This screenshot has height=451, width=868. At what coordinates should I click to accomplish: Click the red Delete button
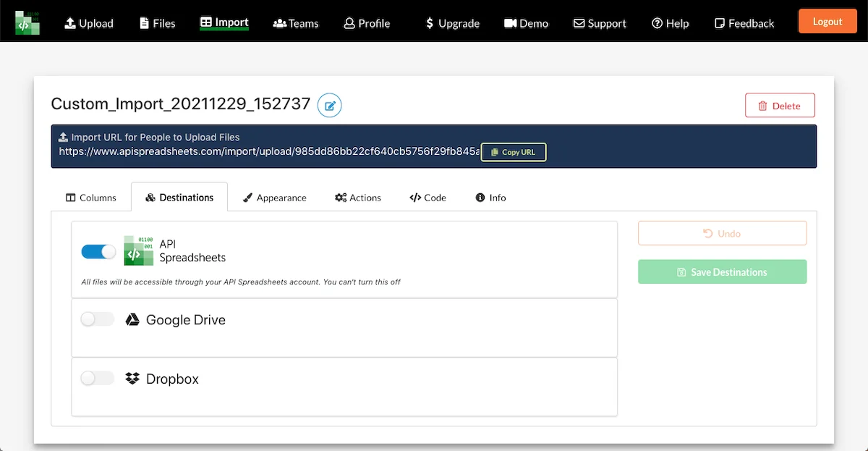(x=780, y=106)
